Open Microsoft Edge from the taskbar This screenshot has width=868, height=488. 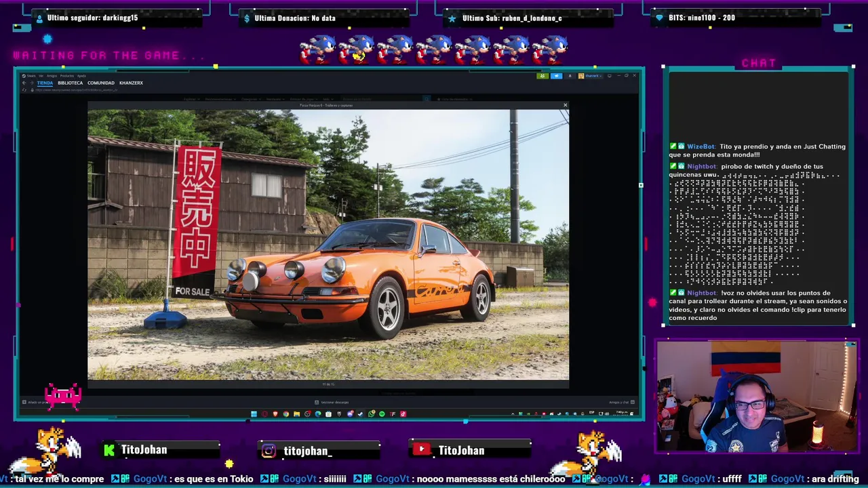point(318,414)
